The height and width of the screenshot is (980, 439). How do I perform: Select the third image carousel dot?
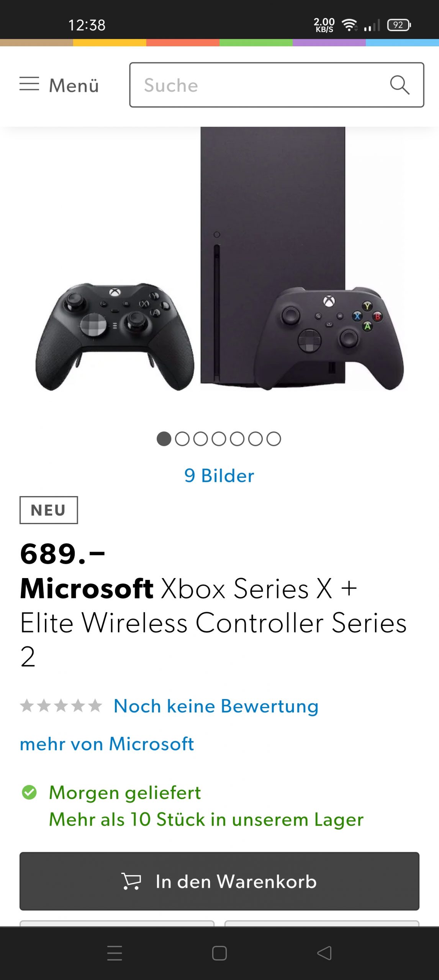[200, 439]
